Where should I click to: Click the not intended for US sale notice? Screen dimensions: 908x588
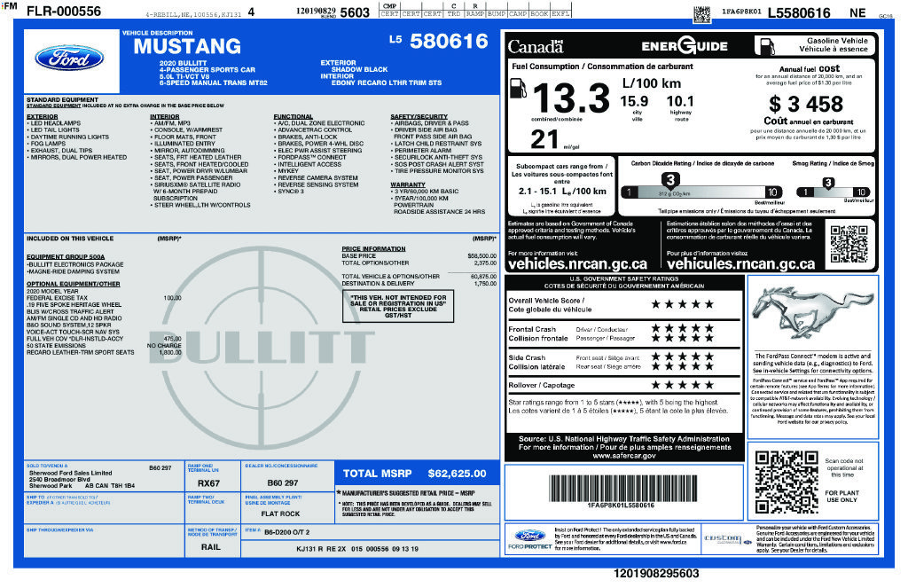tap(398, 306)
